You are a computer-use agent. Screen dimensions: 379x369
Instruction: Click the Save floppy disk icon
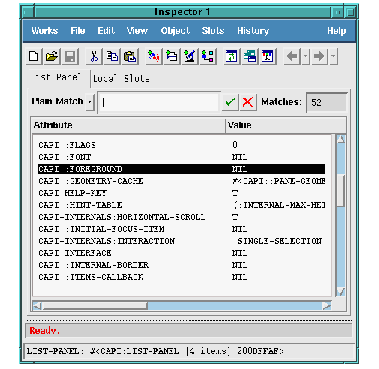tap(70, 56)
